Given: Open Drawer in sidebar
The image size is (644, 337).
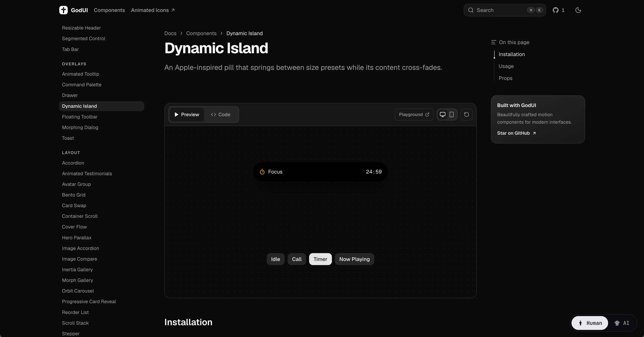Looking at the screenshot, I should [x=70, y=95].
